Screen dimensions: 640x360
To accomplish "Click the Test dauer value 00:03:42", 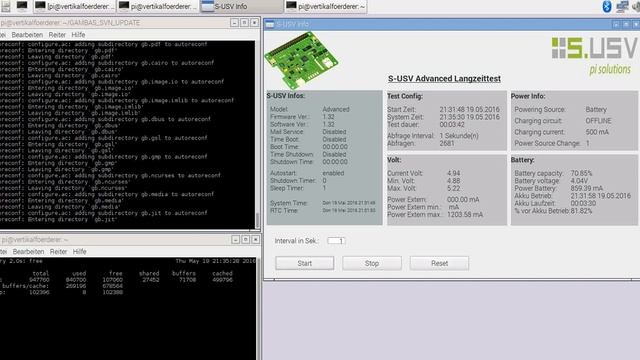I will (x=452, y=124).
